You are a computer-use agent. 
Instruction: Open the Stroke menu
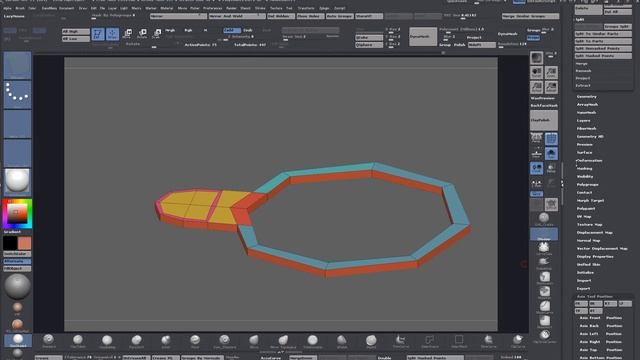click(260, 8)
